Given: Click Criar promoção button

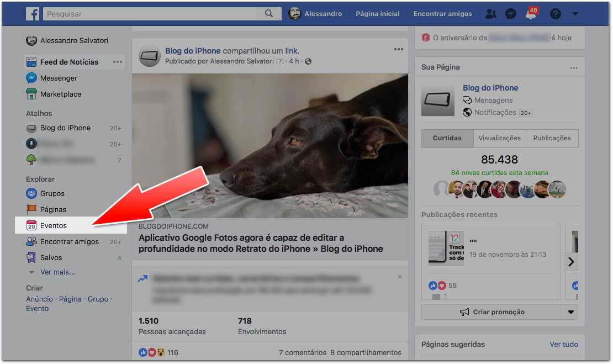Looking at the screenshot, I should tap(492, 312).
